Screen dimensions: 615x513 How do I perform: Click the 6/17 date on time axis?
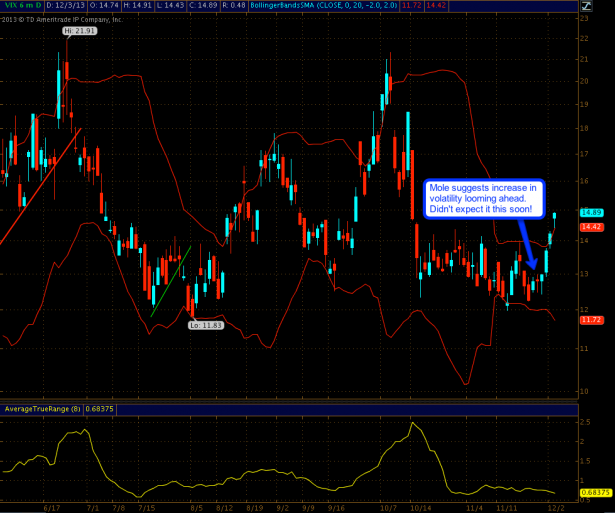[52, 507]
